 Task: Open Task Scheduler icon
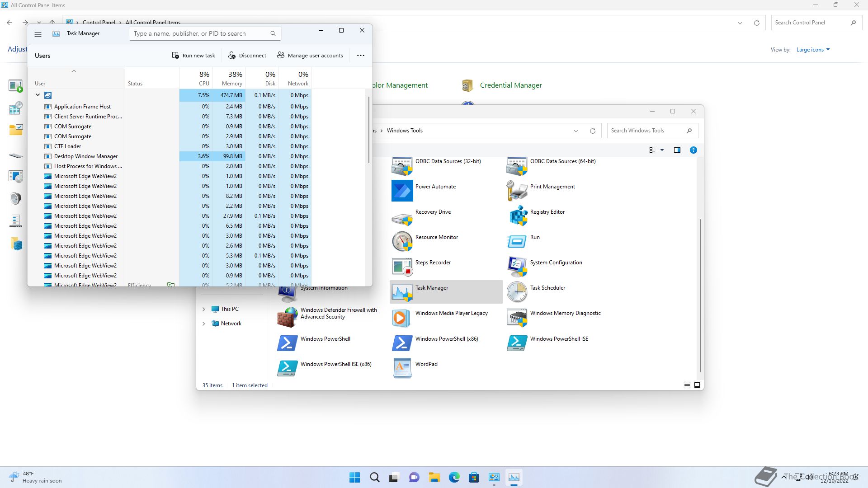click(x=517, y=292)
